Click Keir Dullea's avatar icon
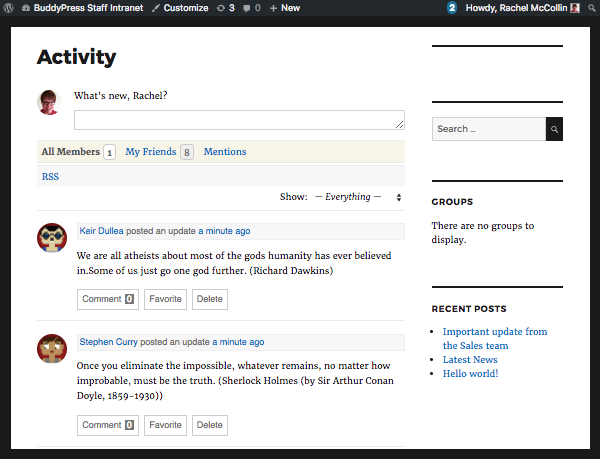600x459 pixels. [51, 238]
